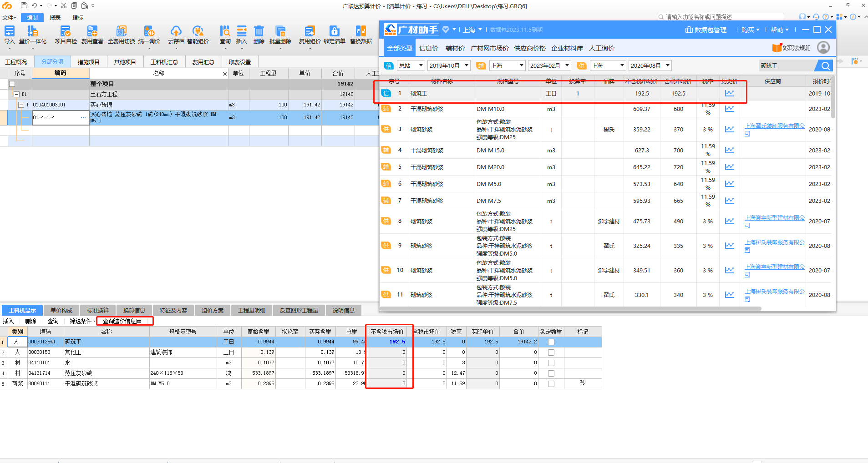Select the 量价一体化 toolbar icon
Screen dimensions: 868x463
click(x=33, y=35)
